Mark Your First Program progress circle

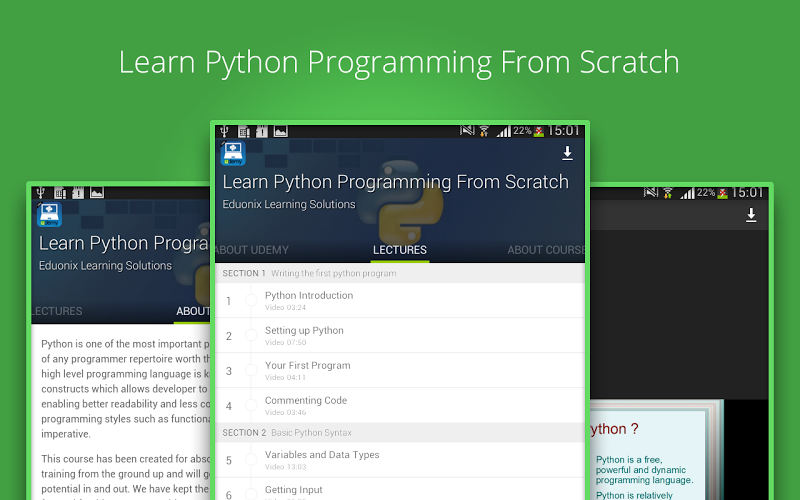pyautogui.click(x=251, y=370)
